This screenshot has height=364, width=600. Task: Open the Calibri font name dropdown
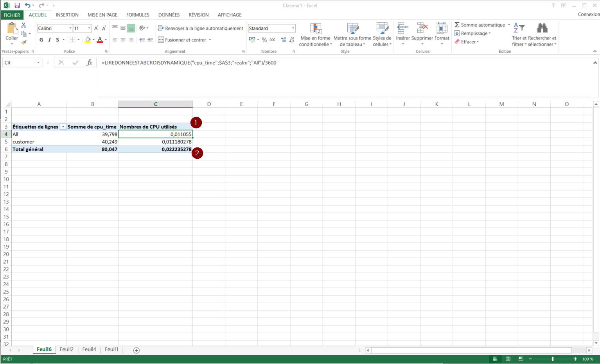(x=70, y=28)
